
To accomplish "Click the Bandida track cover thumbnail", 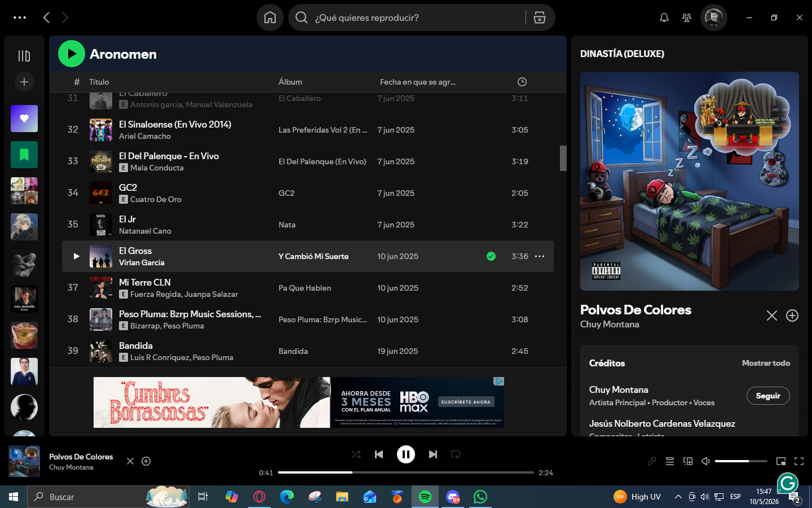I will point(101,351).
